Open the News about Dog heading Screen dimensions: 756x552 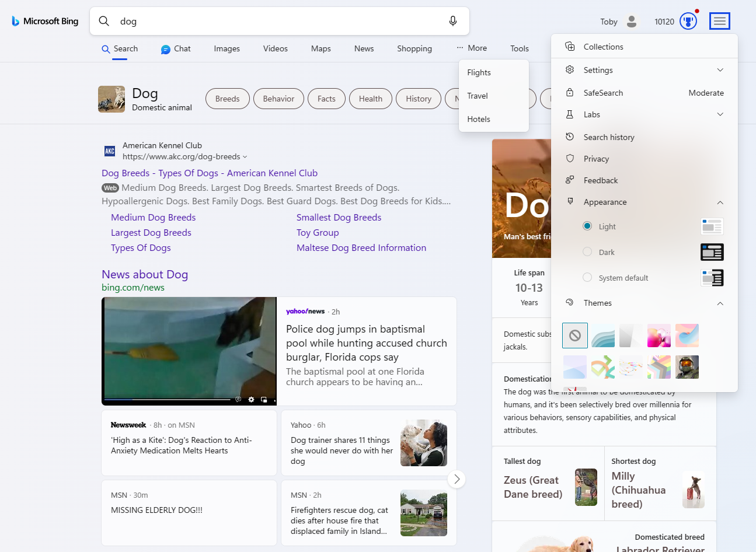click(145, 274)
